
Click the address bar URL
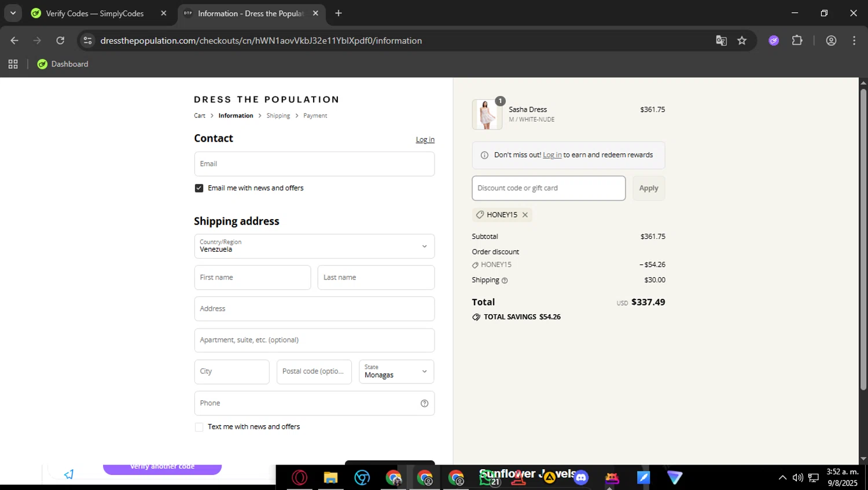coord(260,40)
